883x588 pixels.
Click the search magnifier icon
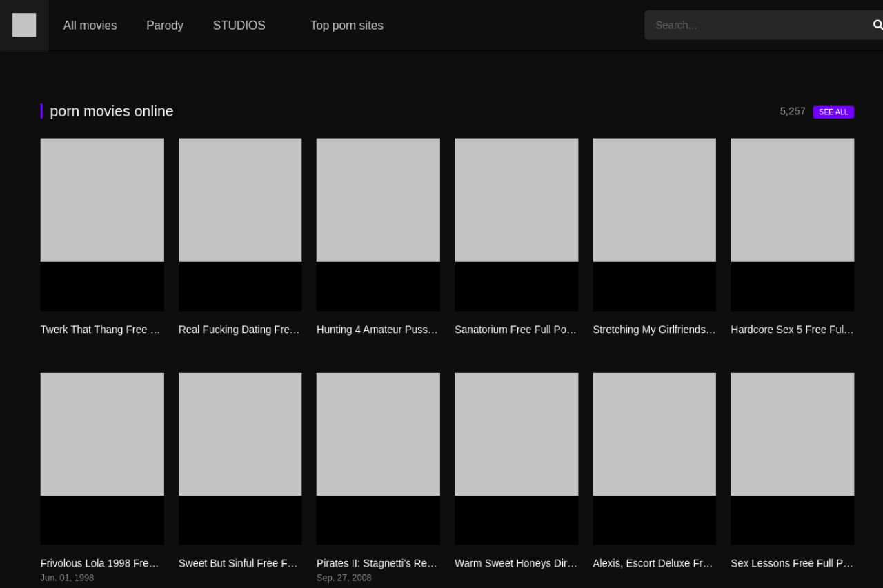coord(877,25)
